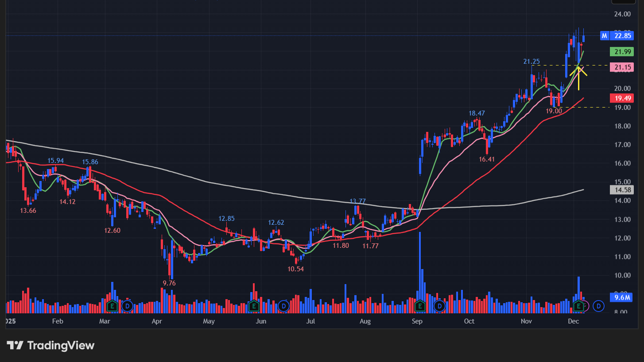The image size is (644, 362).
Task: Click the Sep label on time axis
Action: [416, 321]
